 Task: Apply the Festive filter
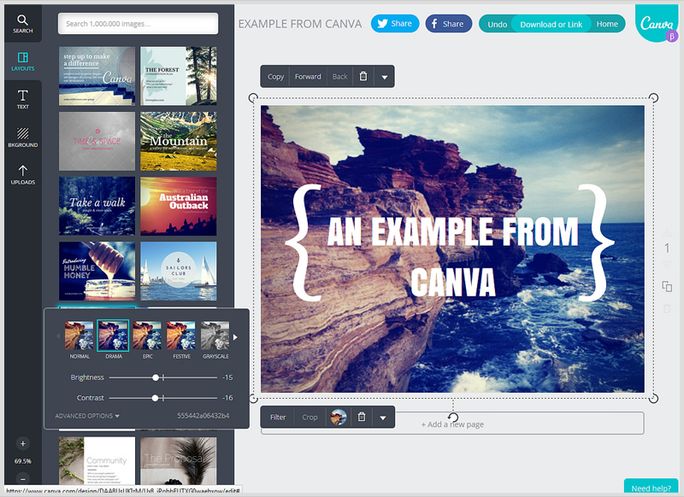[181, 340]
